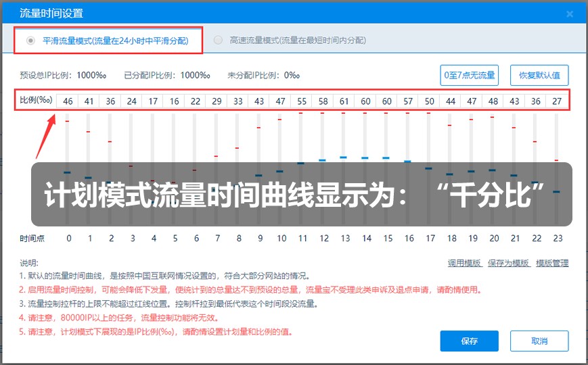Click the ratio field showing 57 for hour 16
The width and height of the screenshot is (588, 365).
(408, 101)
